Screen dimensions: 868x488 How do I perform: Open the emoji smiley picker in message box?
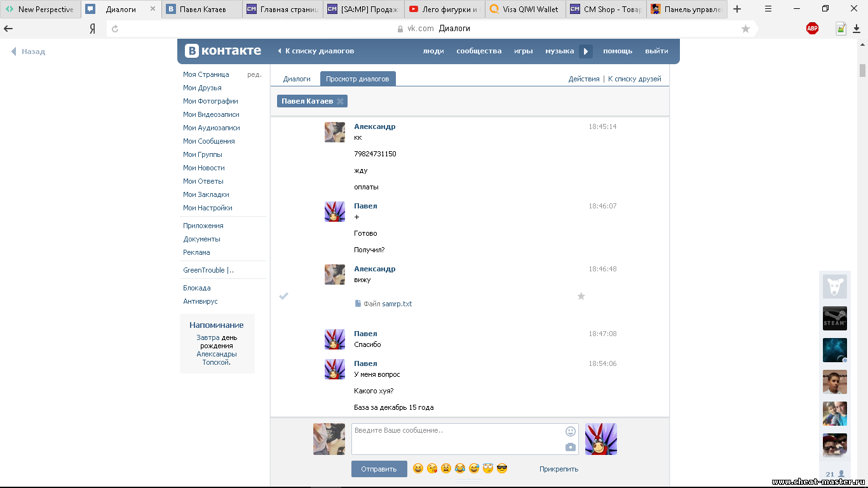click(x=570, y=431)
